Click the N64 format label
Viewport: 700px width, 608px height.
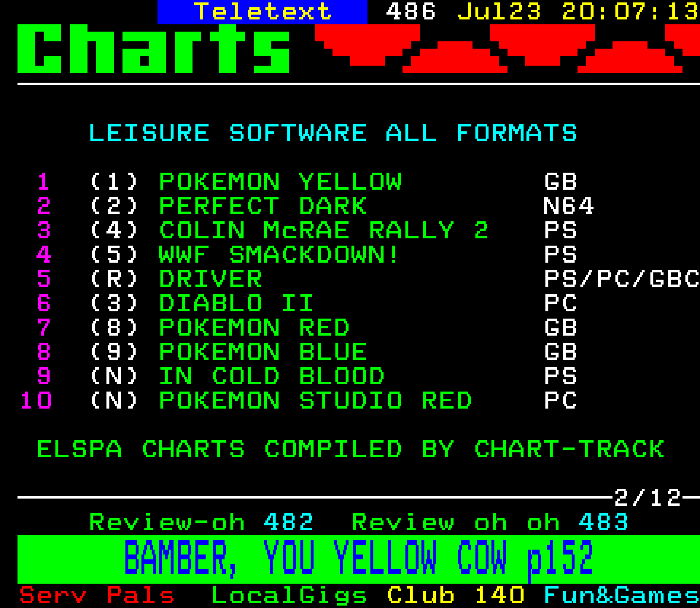pos(569,206)
